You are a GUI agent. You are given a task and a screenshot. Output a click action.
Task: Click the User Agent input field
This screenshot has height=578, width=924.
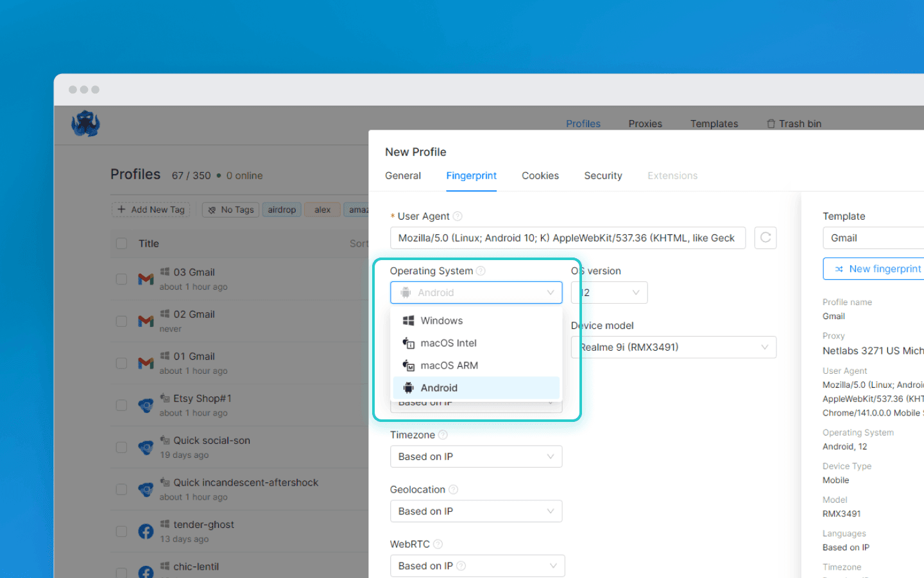[x=568, y=238]
